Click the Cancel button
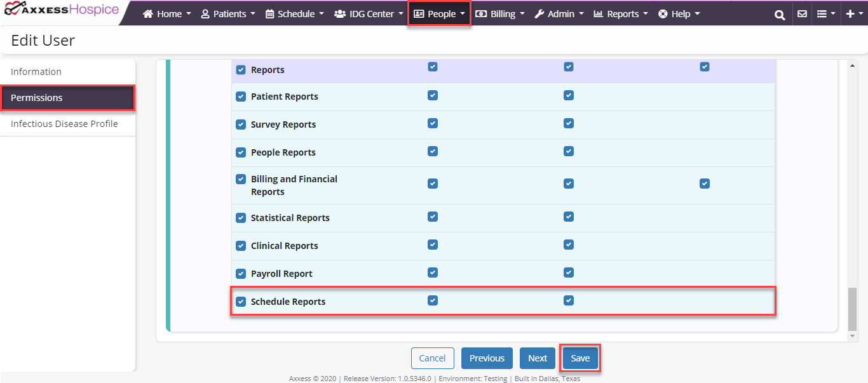 pos(432,358)
